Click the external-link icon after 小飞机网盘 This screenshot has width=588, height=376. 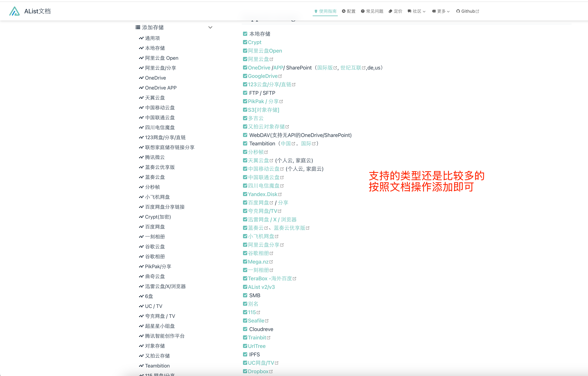(277, 236)
